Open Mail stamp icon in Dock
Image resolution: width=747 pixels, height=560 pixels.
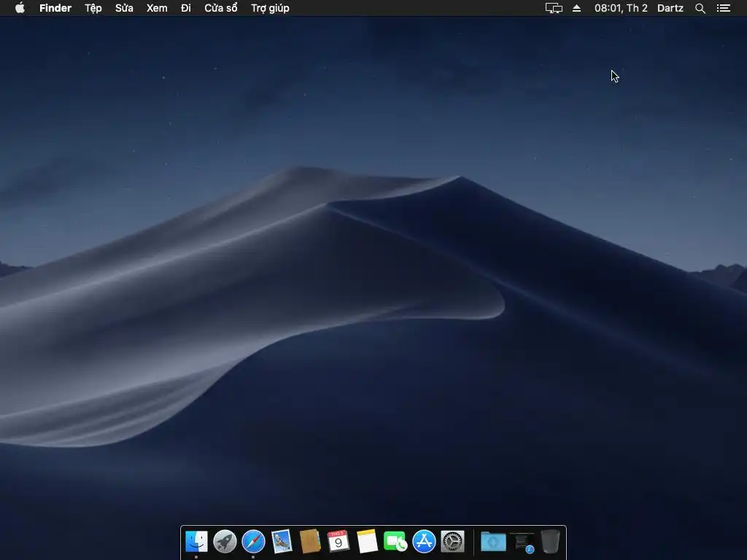pyautogui.click(x=282, y=542)
